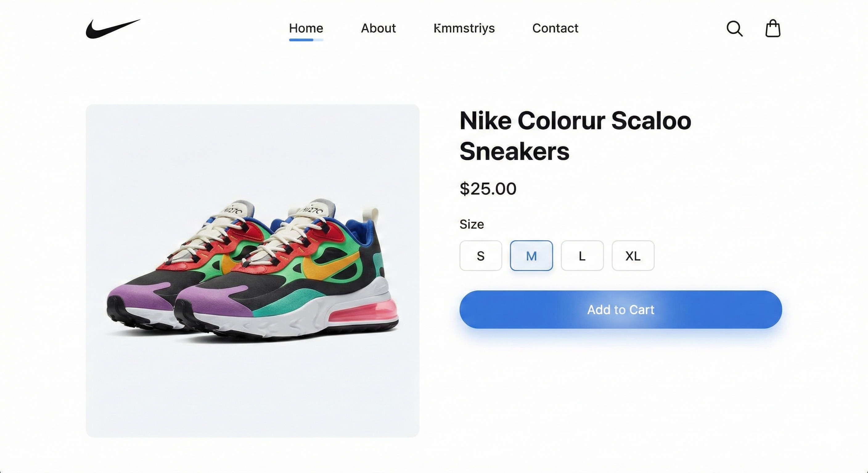Open search with the magnifier icon
Screen dimensions: 868x473
pos(734,29)
